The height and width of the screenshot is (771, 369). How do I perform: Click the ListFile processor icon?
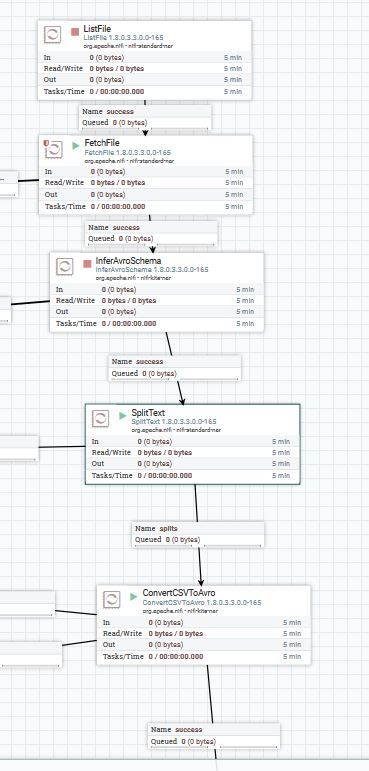(53, 35)
